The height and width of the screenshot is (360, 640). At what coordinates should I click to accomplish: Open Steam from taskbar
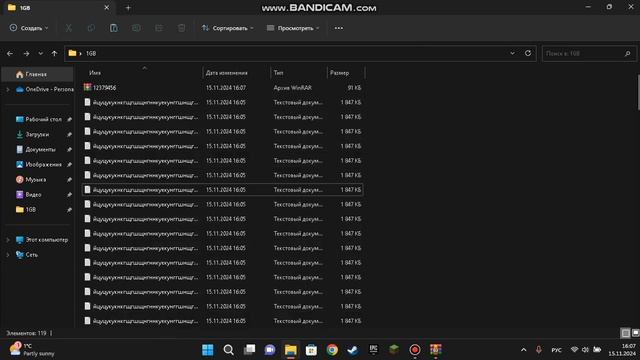coord(353,350)
